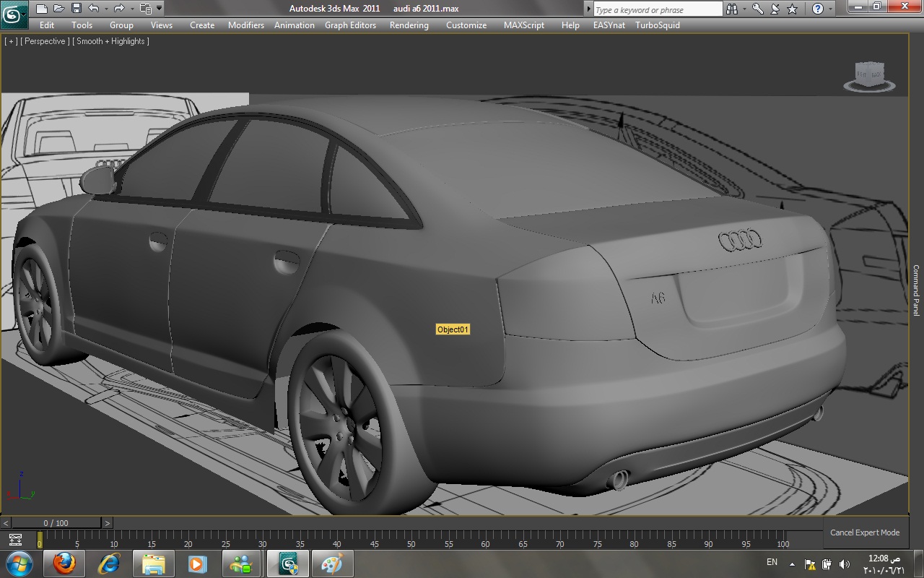Screen dimensions: 924x578
Task: Click the Open File icon
Action: pyautogui.click(x=58, y=9)
